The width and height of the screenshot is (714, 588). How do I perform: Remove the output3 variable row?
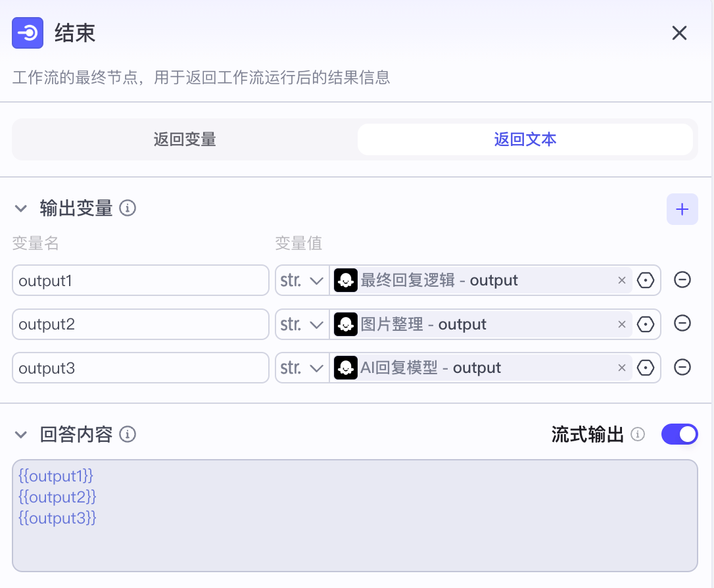coord(682,368)
